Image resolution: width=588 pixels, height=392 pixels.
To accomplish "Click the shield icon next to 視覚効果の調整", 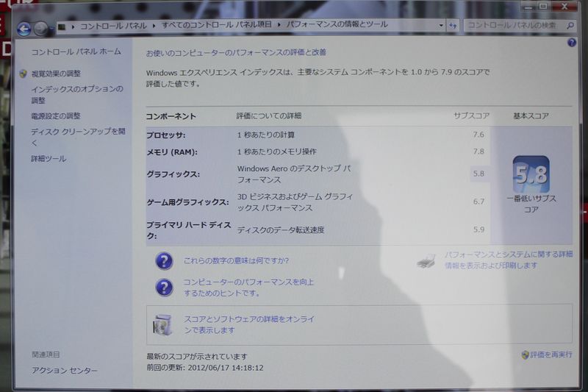I will [24, 74].
